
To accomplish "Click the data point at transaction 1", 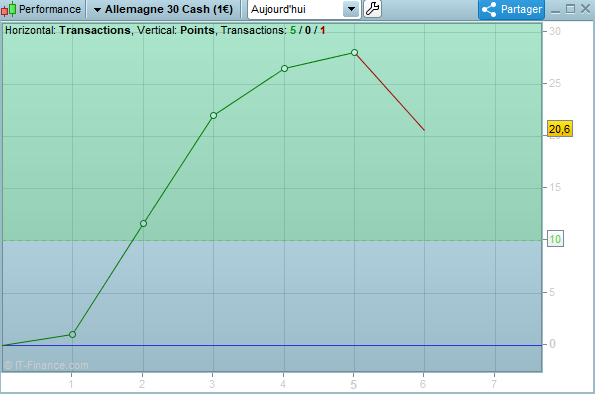I will point(72,334).
